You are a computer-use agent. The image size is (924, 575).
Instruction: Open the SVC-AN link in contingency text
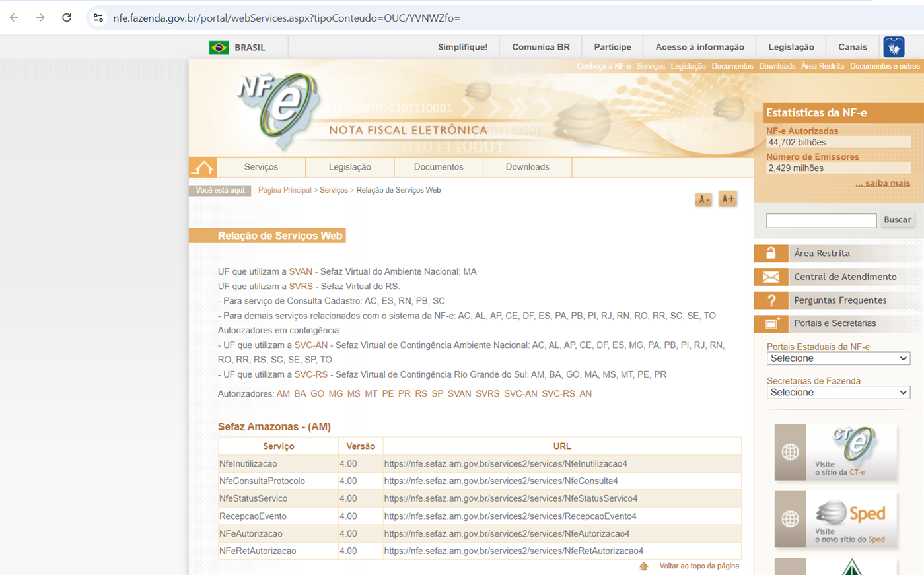click(x=311, y=345)
